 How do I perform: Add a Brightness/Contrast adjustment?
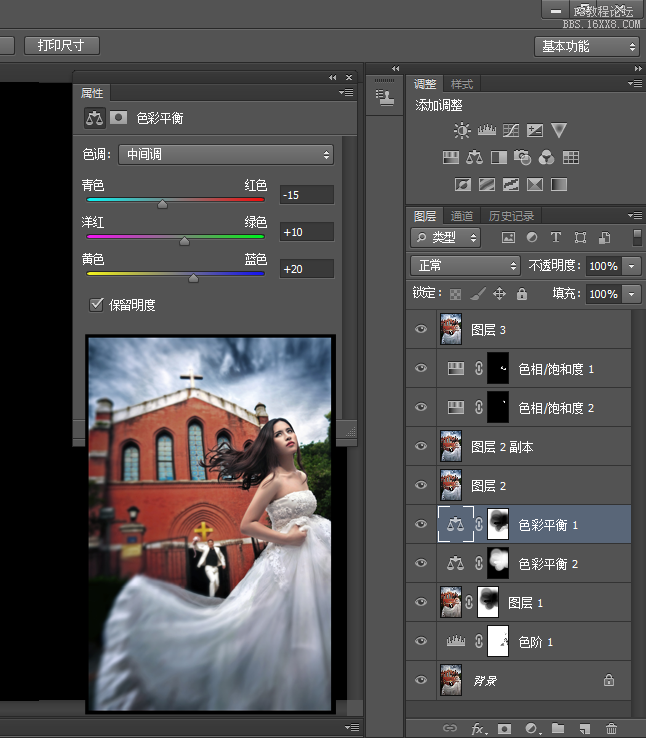click(x=462, y=130)
